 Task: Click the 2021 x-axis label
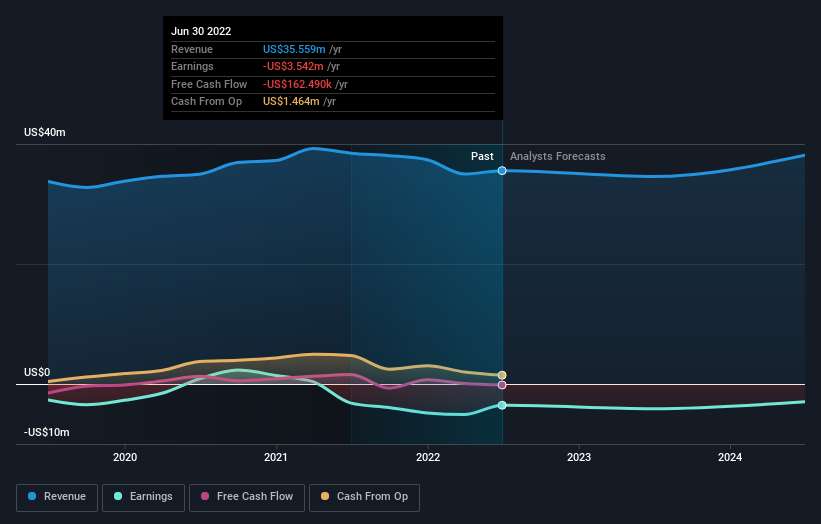click(x=276, y=458)
